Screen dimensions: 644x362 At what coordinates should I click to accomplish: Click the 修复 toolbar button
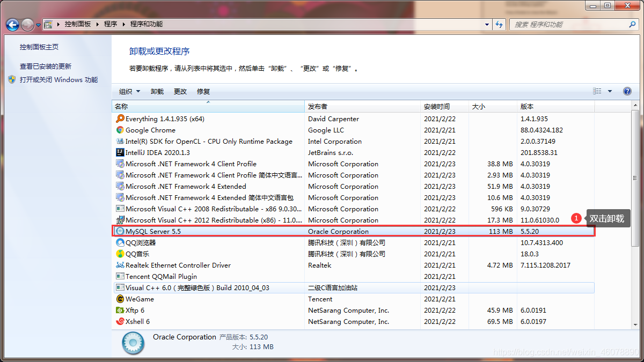(203, 92)
